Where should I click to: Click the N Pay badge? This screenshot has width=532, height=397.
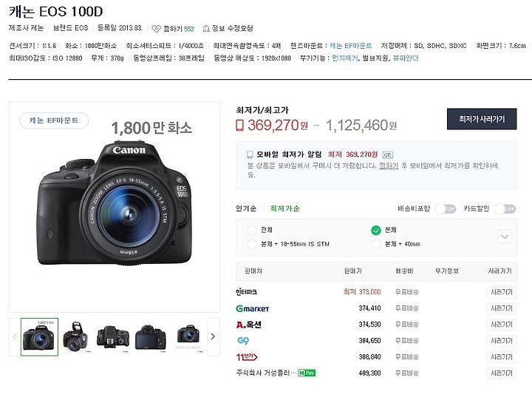pos(307,373)
